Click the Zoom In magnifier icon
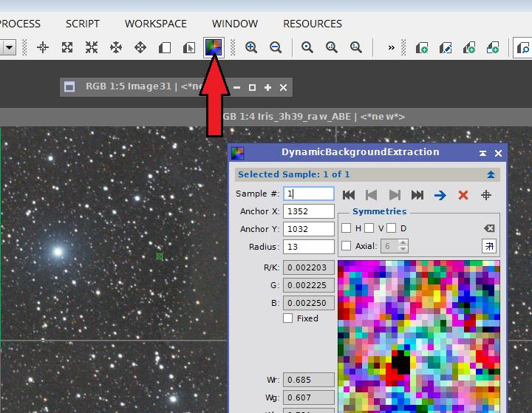 (251, 47)
